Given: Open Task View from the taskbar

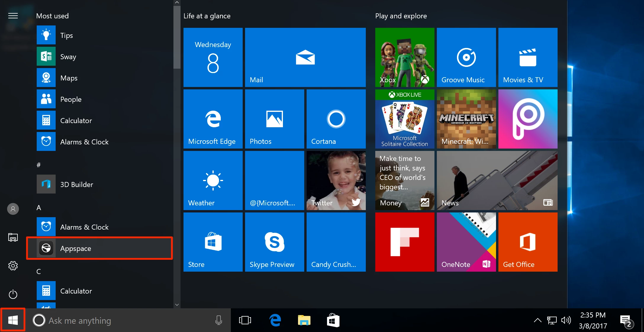Looking at the screenshot, I should point(245,320).
